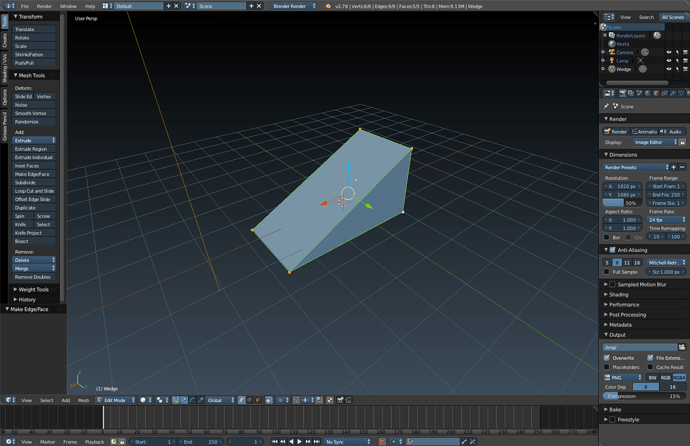
Task: Click the output folder browse icon
Action: [682, 347]
